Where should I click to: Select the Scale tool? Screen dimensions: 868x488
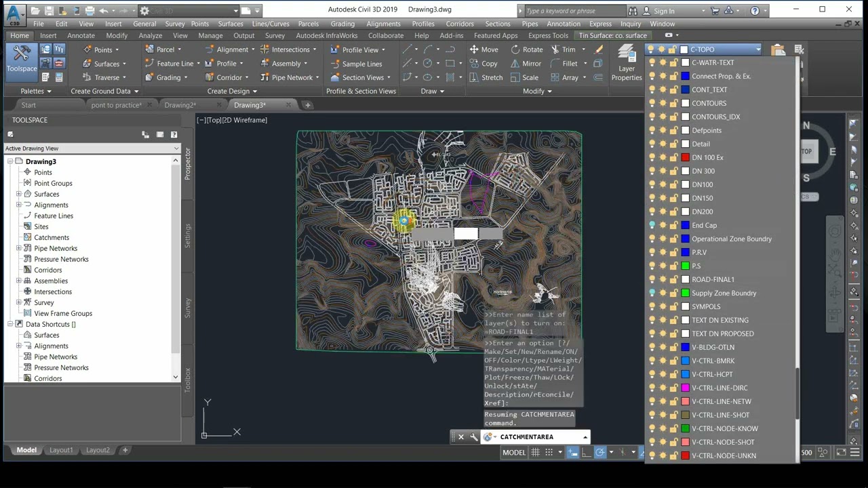pyautogui.click(x=525, y=77)
